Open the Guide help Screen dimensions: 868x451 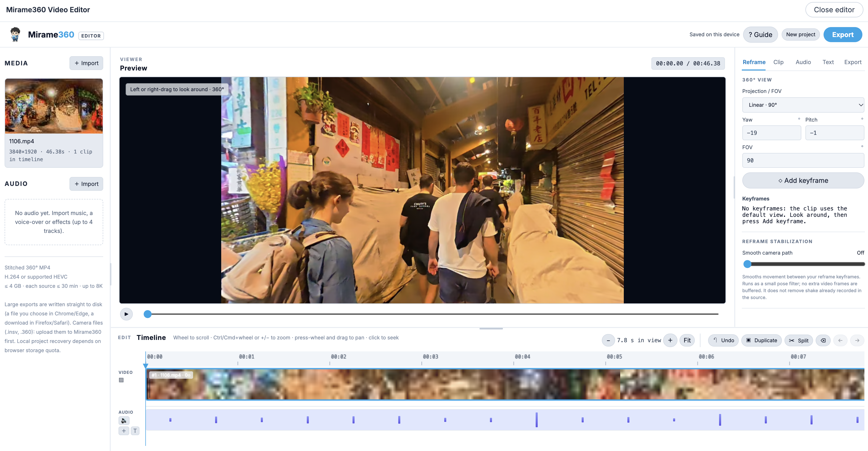point(760,34)
